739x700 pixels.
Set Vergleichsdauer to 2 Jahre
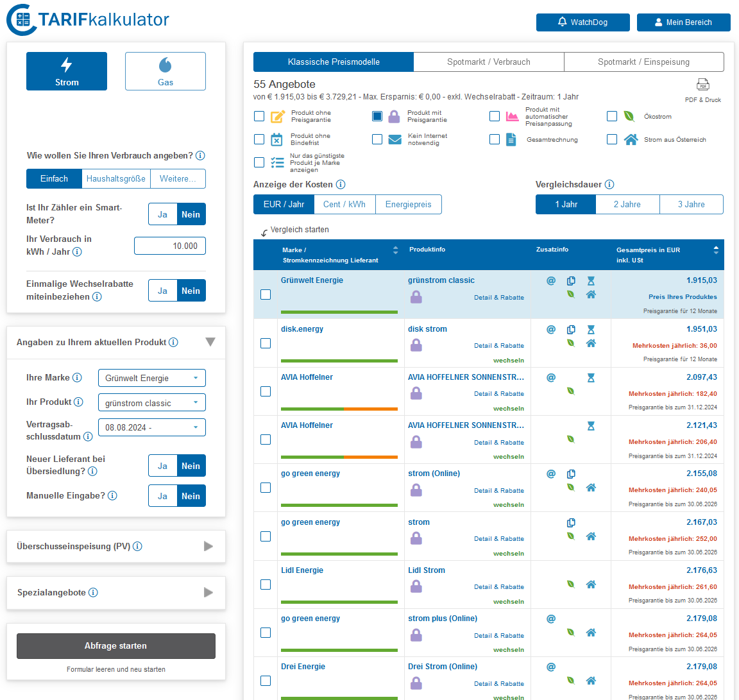pos(627,204)
